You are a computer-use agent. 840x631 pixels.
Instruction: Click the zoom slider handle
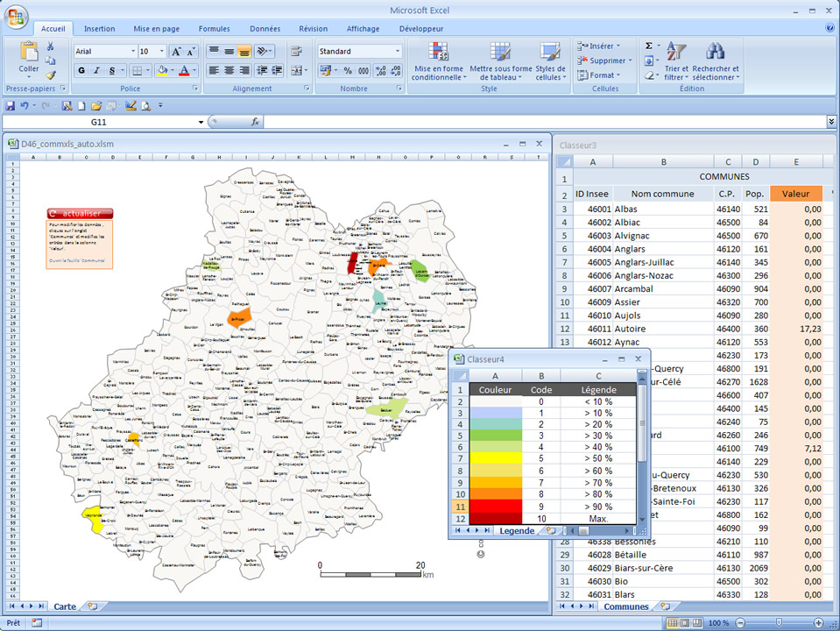pyautogui.click(x=779, y=622)
